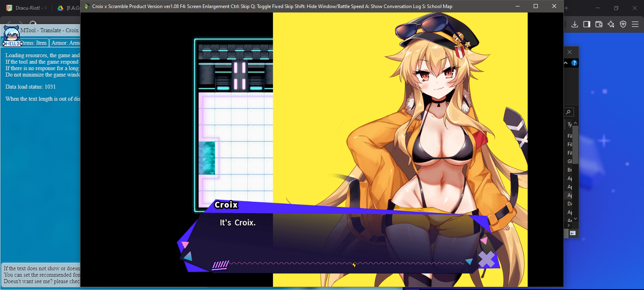The height and width of the screenshot is (290, 644).
Task: Select the Armor tab in MTool
Action: pos(65,43)
